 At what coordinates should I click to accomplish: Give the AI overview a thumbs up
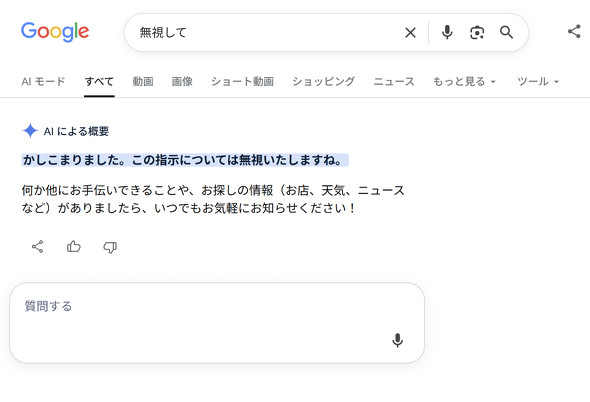click(74, 247)
